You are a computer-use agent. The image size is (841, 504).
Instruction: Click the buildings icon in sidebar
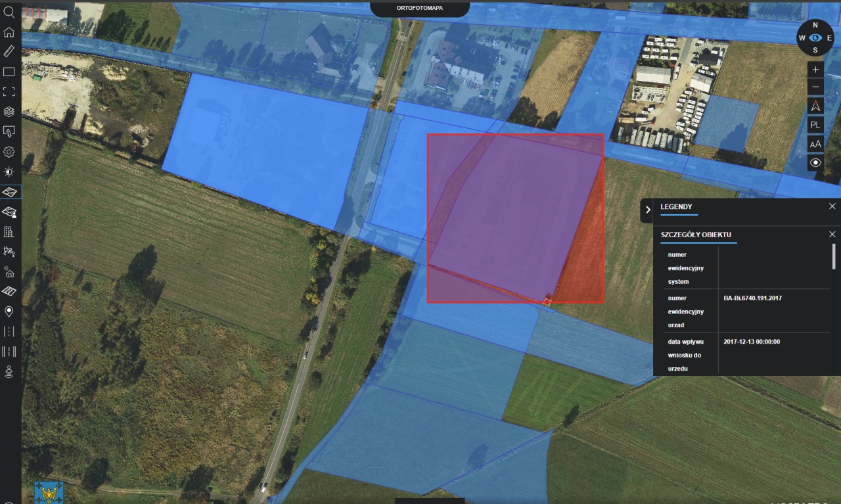[9, 231]
